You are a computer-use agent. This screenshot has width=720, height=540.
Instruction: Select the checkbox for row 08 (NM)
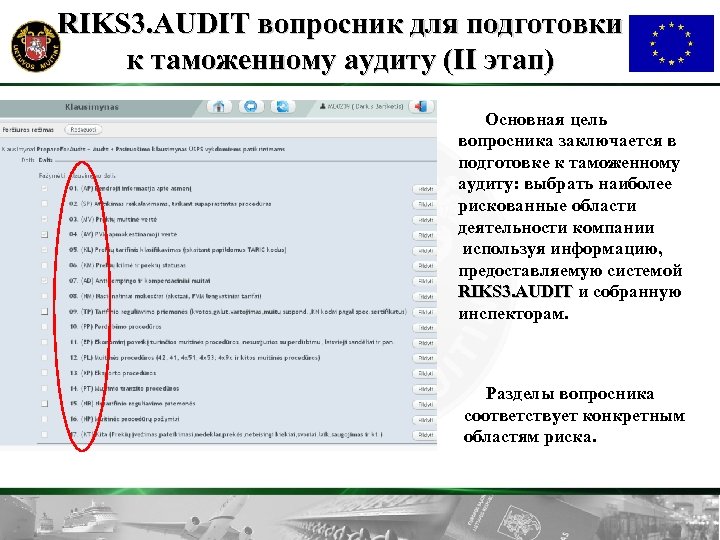(x=45, y=296)
